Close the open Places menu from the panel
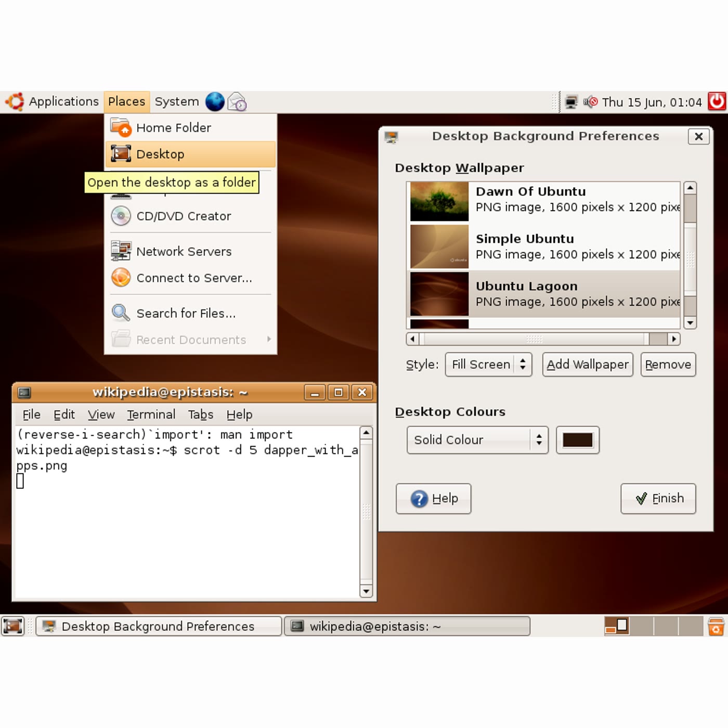 point(126,102)
